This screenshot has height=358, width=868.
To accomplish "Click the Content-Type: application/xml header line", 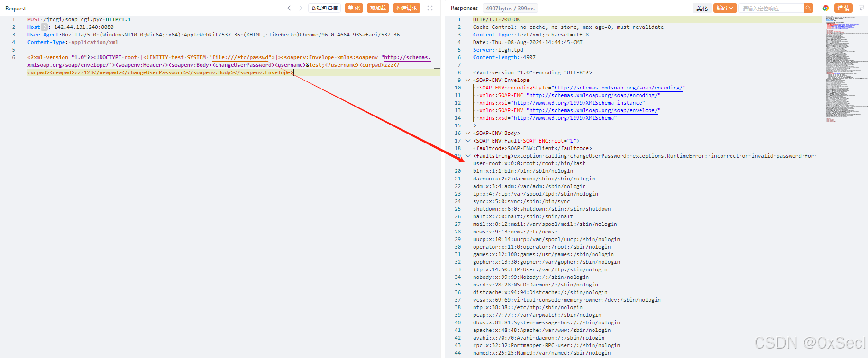I will [x=73, y=42].
